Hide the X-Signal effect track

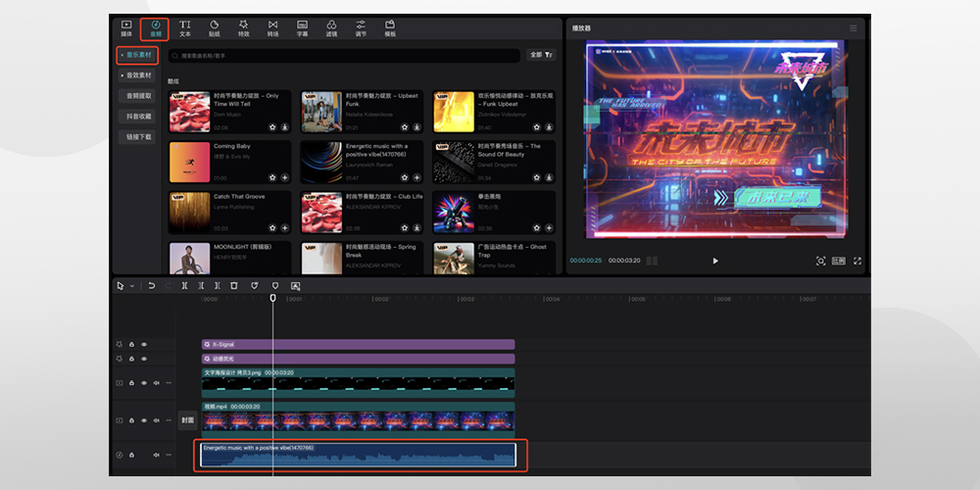point(144,344)
